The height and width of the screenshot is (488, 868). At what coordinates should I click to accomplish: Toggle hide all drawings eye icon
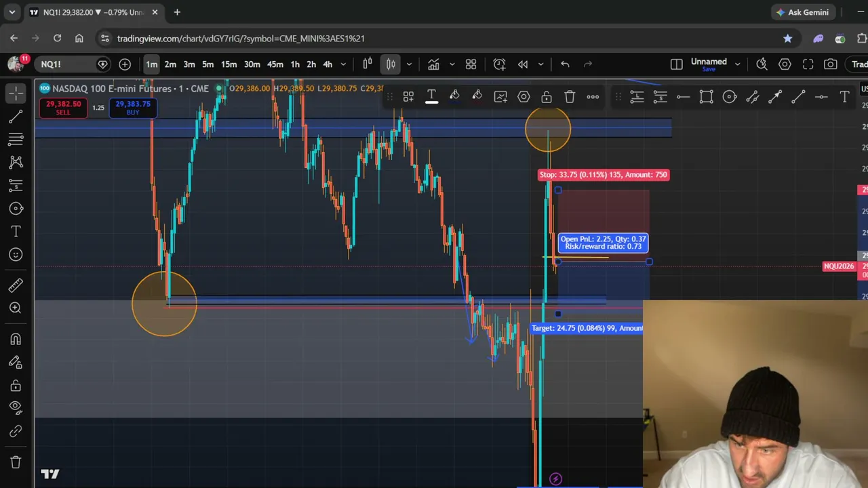pyautogui.click(x=16, y=407)
